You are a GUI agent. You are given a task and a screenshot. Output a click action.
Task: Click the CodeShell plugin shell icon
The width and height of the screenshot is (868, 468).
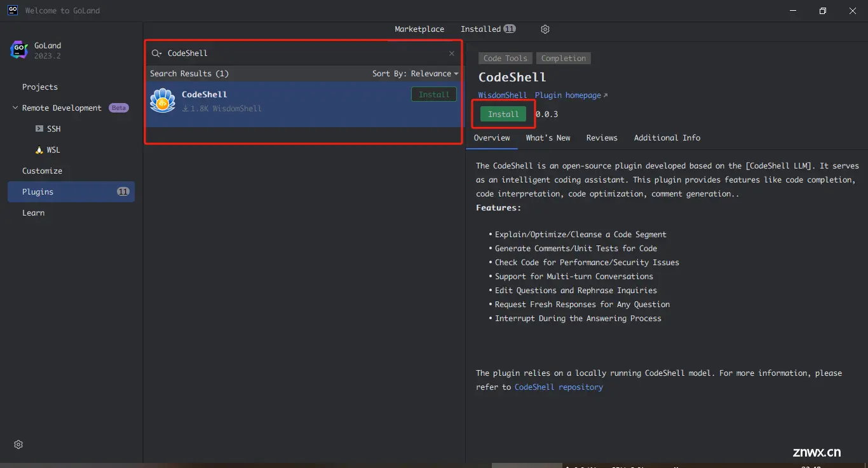click(163, 100)
